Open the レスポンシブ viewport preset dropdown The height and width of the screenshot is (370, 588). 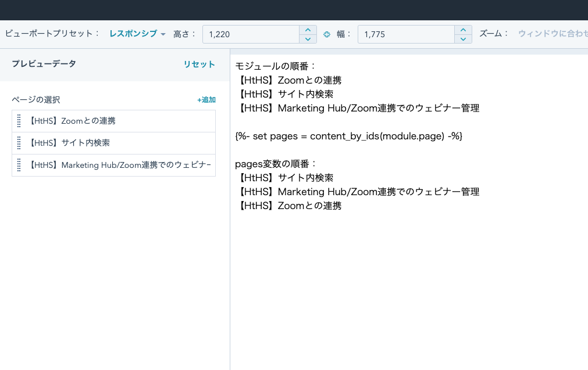[137, 34]
